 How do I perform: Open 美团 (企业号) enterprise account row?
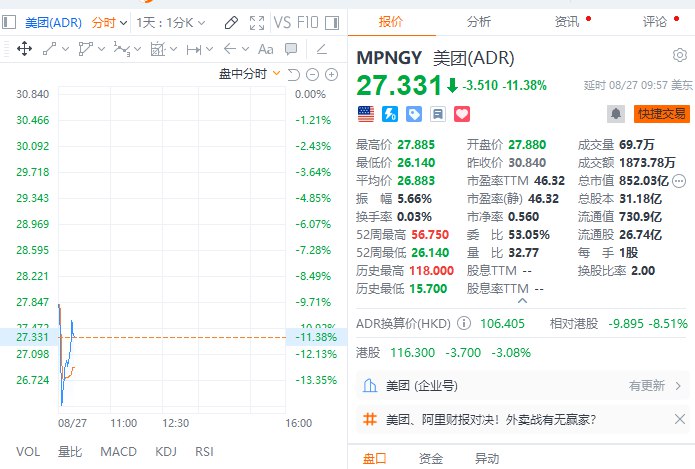523,386
